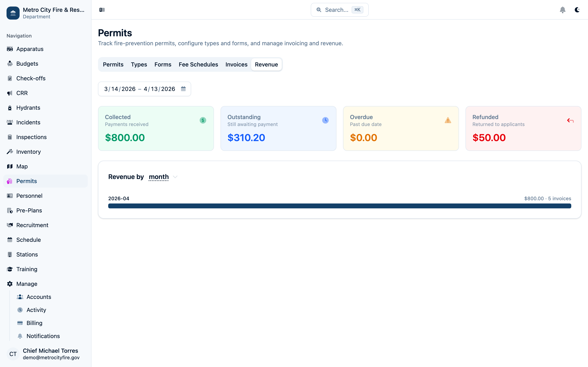
Task: Open the Apparatus section in sidebar
Action: [x=30, y=49]
